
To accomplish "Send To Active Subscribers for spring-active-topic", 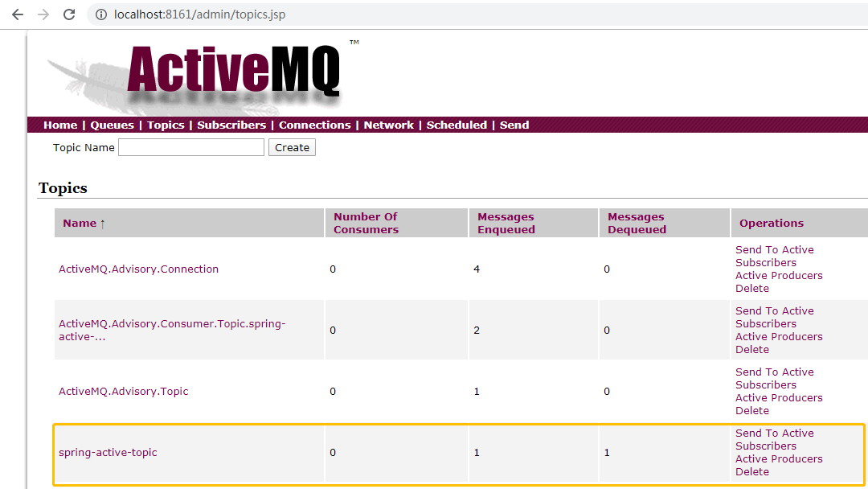I will pos(775,440).
